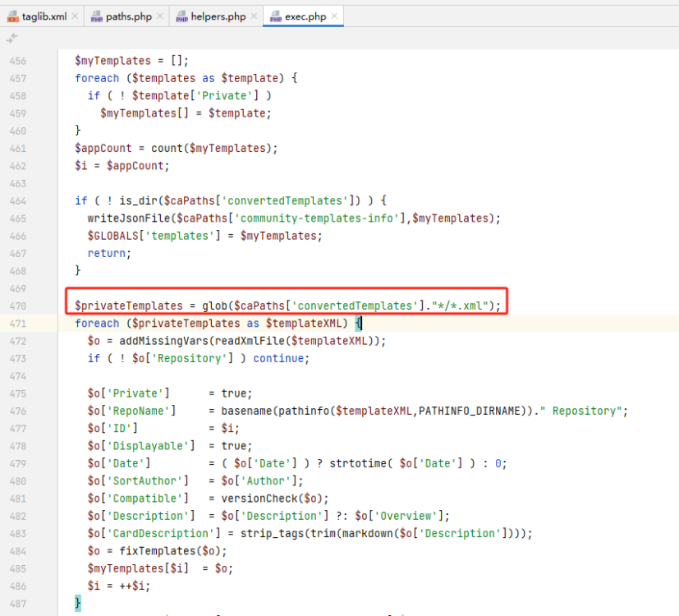Click 'SortAuthor' key on line 480
Screen dimensions: 679x616
pos(145,481)
